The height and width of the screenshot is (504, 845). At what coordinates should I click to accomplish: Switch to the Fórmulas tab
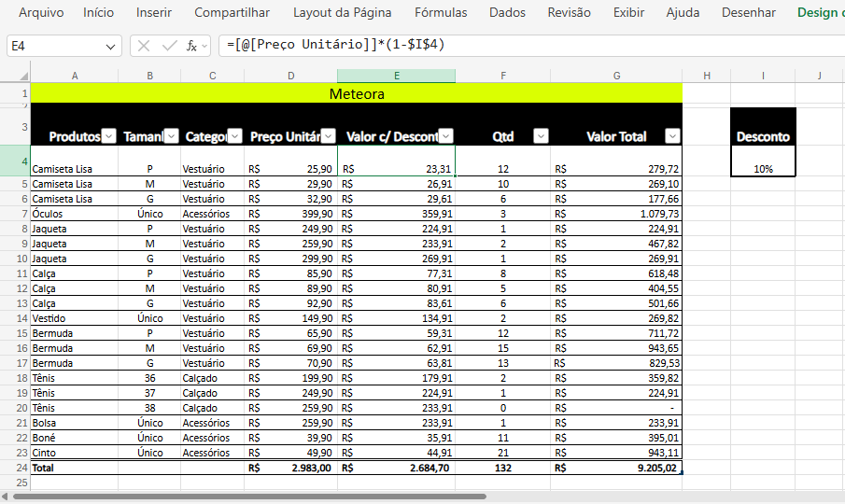(x=441, y=12)
